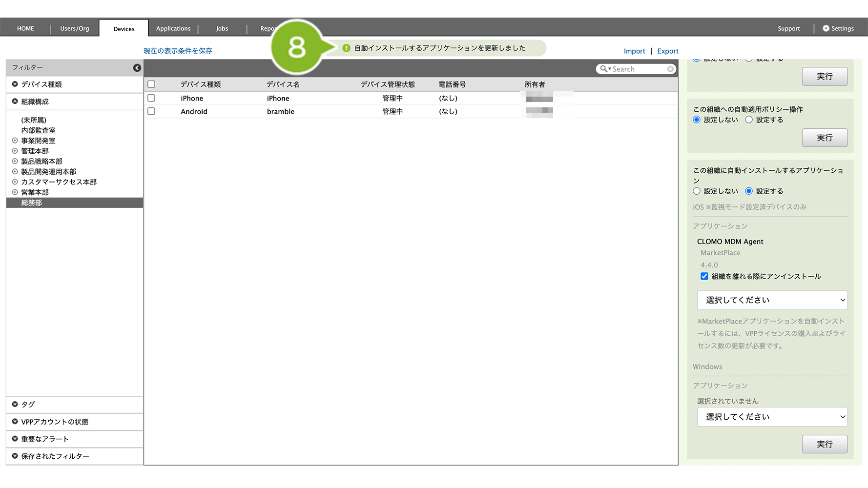
Task: Switch to the Applications tab
Action: (x=173, y=28)
